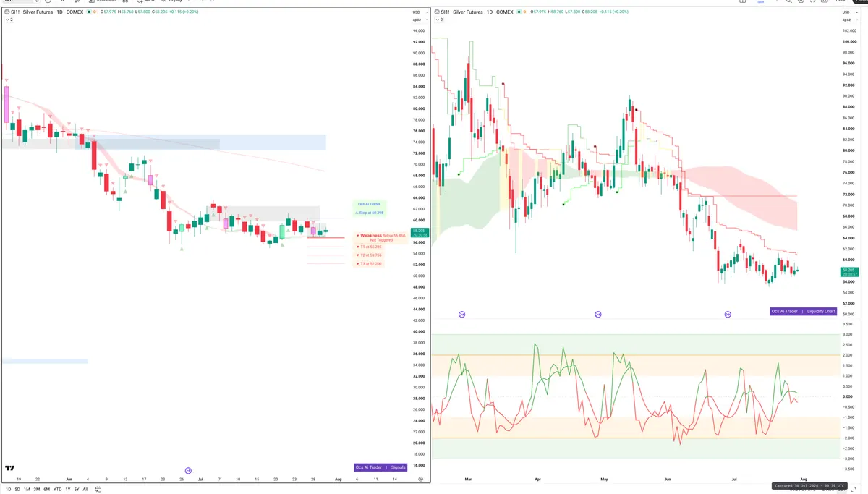Click orange delayed-data indicator in left chart header
The height and width of the screenshot is (494, 868).
point(96,12)
